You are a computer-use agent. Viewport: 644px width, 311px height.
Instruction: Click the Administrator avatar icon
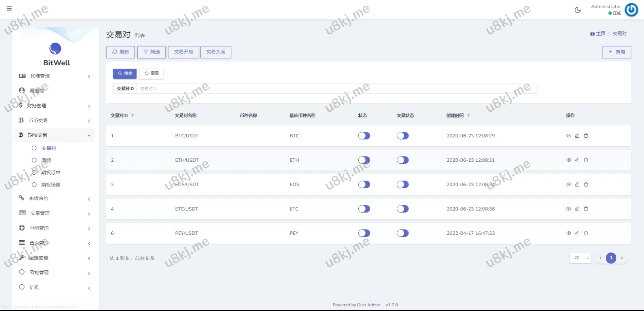[x=631, y=10]
